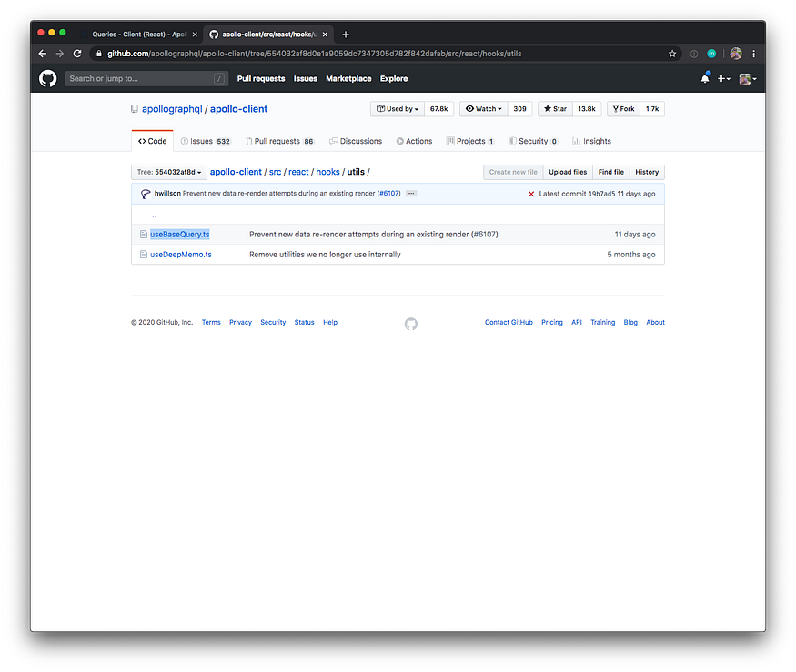This screenshot has width=796, height=672.
Task: Click the 13.8k stargazers count
Action: pos(587,108)
